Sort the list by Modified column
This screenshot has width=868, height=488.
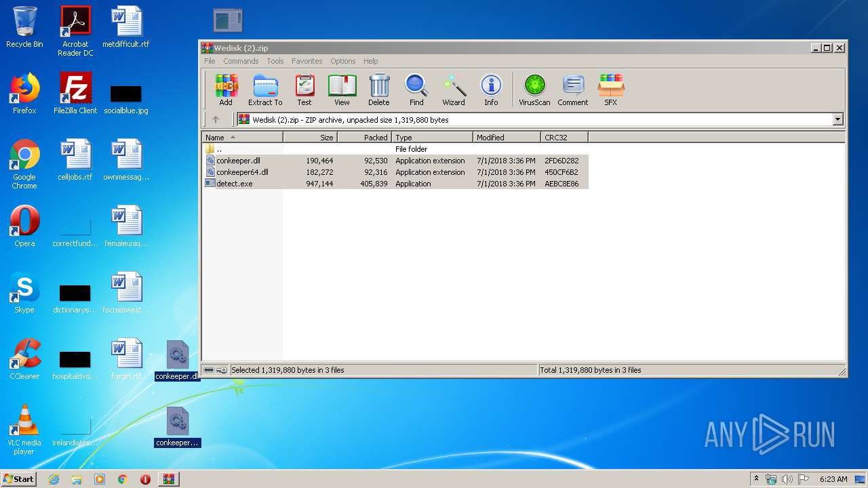point(507,137)
